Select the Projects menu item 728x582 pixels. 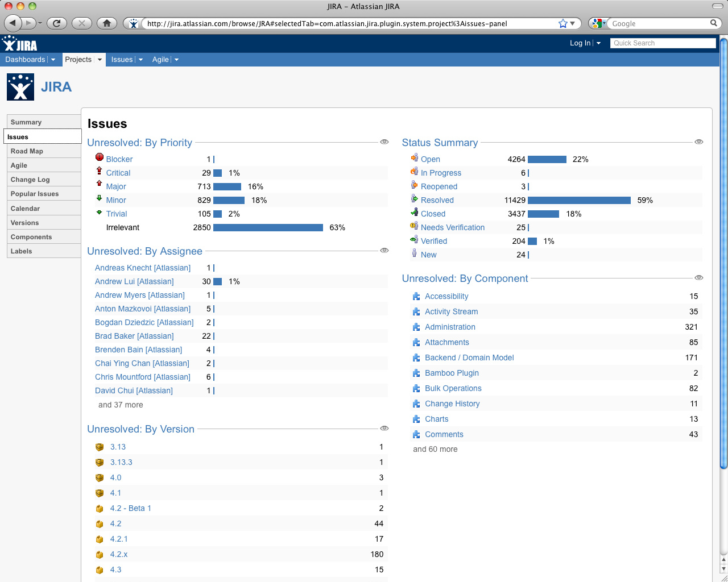pos(78,59)
